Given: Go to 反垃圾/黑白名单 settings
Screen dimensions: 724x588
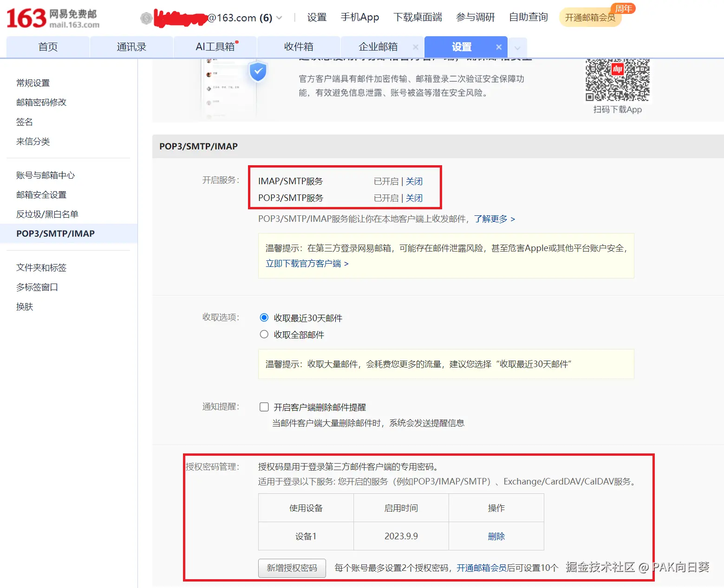Looking at the screenshot, I should [x=47, y=214].
